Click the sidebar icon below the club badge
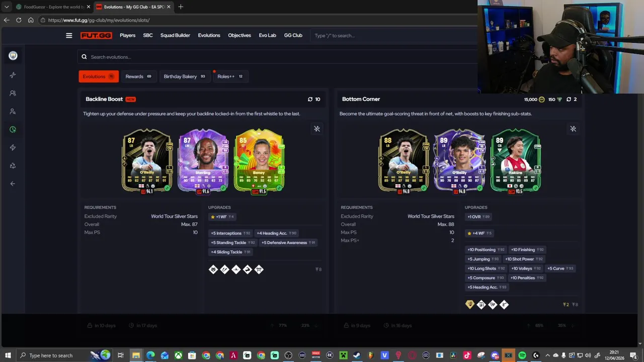644x362 pixels. tap(13, 75)
